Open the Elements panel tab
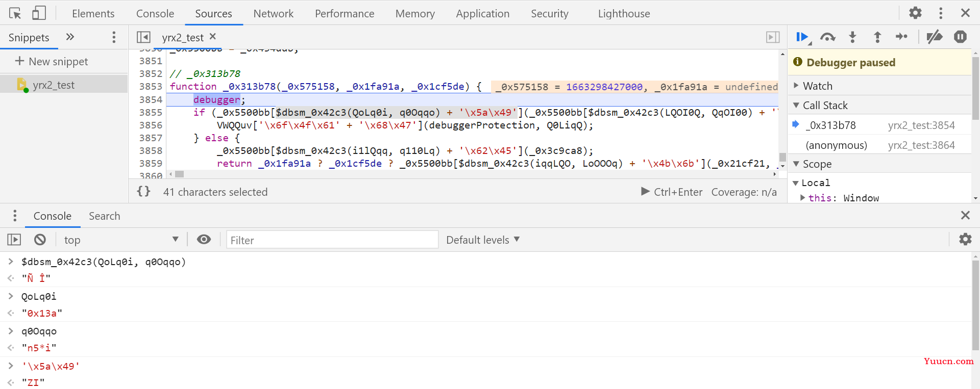The width and height of the screenshot is (980, 389). pos(93,14)
